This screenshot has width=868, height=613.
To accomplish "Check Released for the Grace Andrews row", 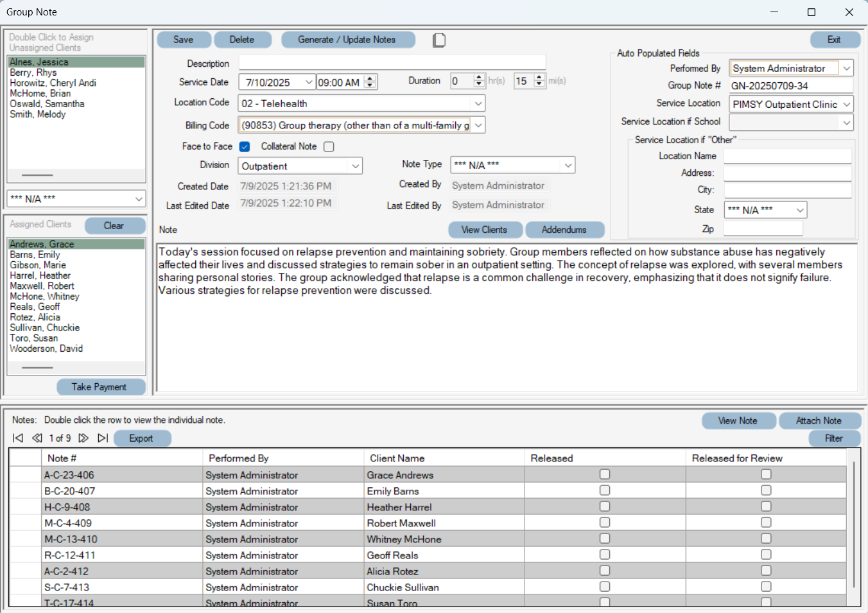I will pyautogui.click(x=604, y=474).
